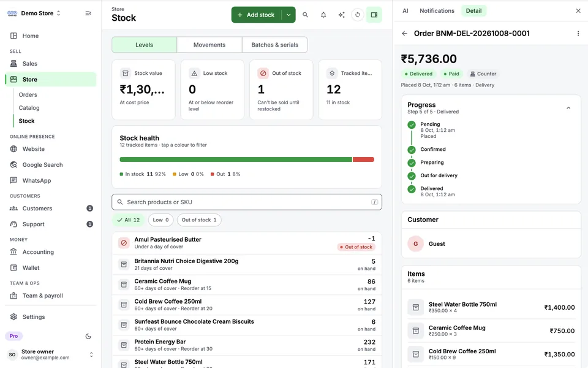Open Add stock dropdown arrow
The width and height of the screenshot is (588, 368).
288,15
